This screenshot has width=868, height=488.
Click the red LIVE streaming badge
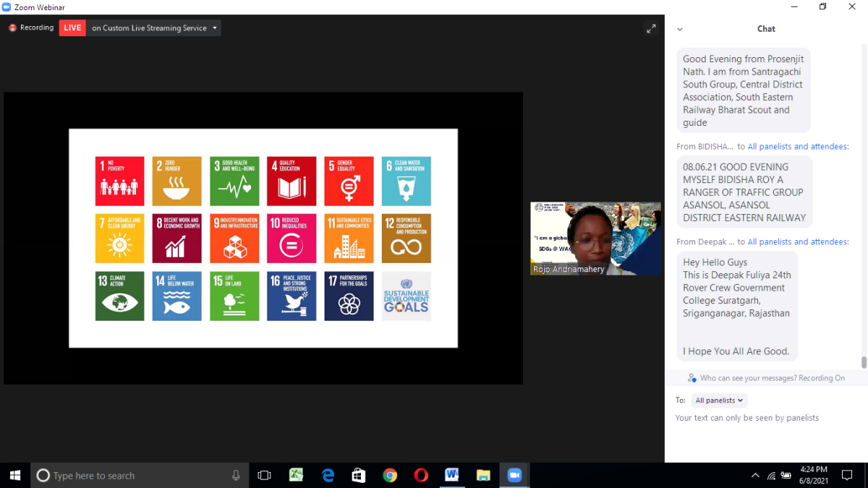coord(72,28)
